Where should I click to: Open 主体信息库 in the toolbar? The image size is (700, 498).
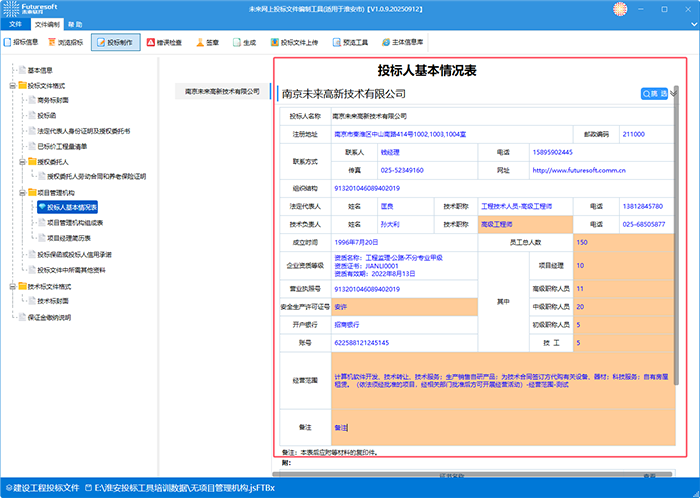coord(402,43)
